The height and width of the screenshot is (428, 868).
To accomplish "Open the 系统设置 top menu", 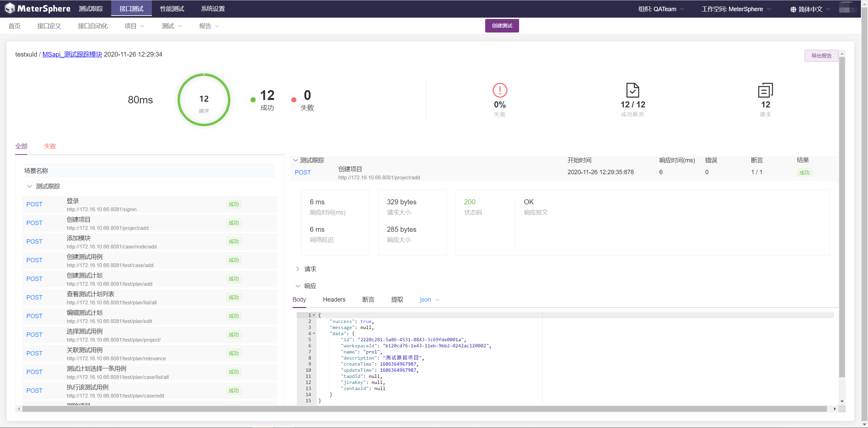I will pyautogui.click(x=213, y=9).
